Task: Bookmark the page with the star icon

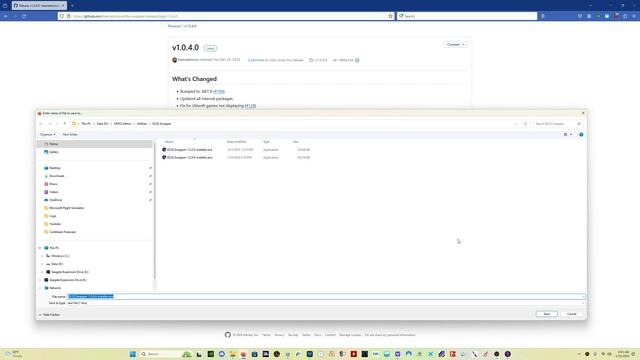Action: pos(390,16)
